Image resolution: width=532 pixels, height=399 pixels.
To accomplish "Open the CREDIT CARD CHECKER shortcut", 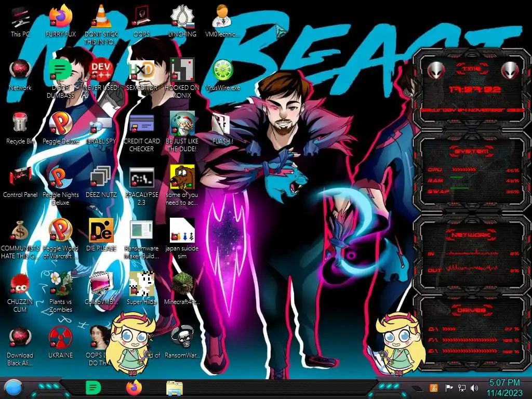I will [x=141, y=132].
